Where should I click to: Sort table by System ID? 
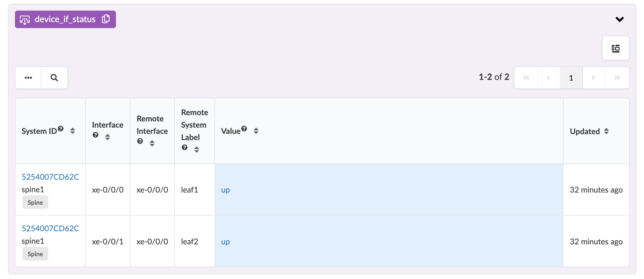[x=73, y=131]
